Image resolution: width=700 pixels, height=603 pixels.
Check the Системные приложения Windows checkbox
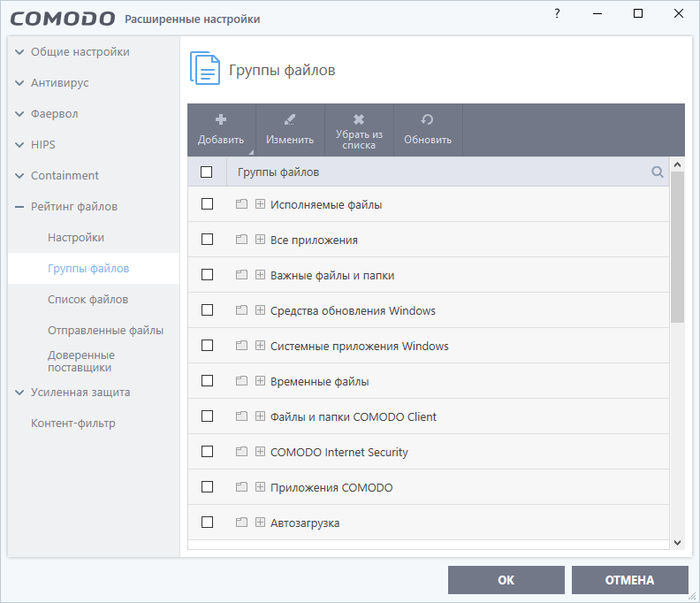coord(207,346)
